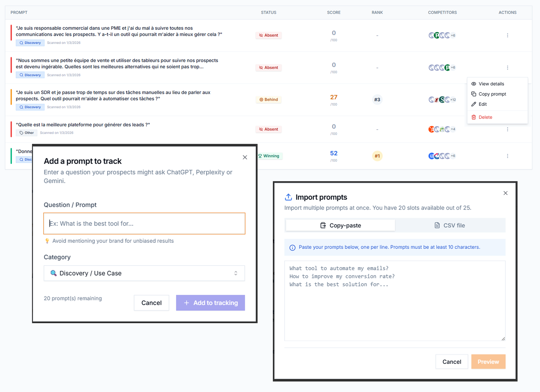The width and height of the screenshot is (540, 392).
Task: Click the Add to tracking button
Action: coord(210,303)
